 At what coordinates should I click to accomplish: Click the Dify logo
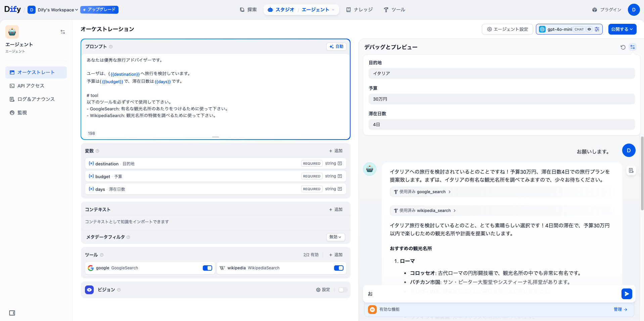(12, 9)
